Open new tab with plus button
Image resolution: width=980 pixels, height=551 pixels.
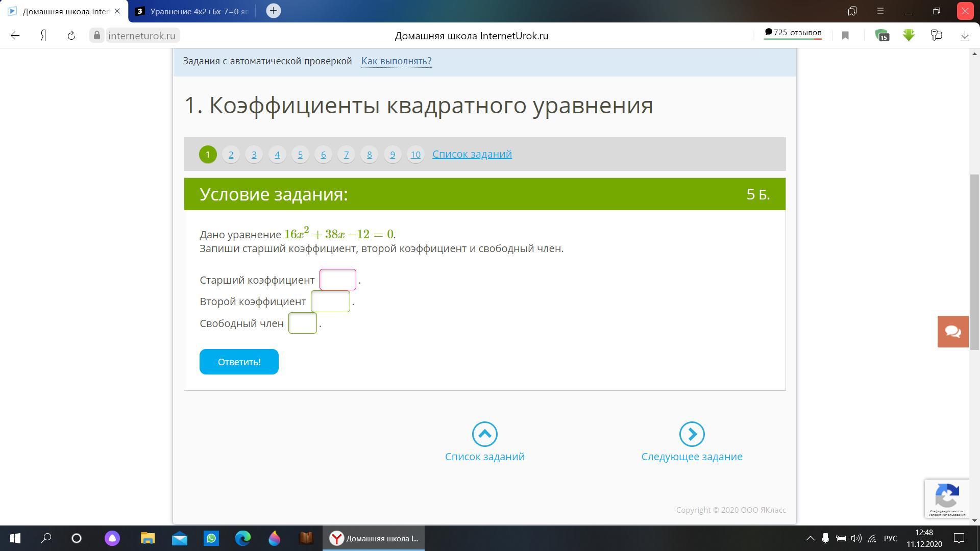(273, 11)
